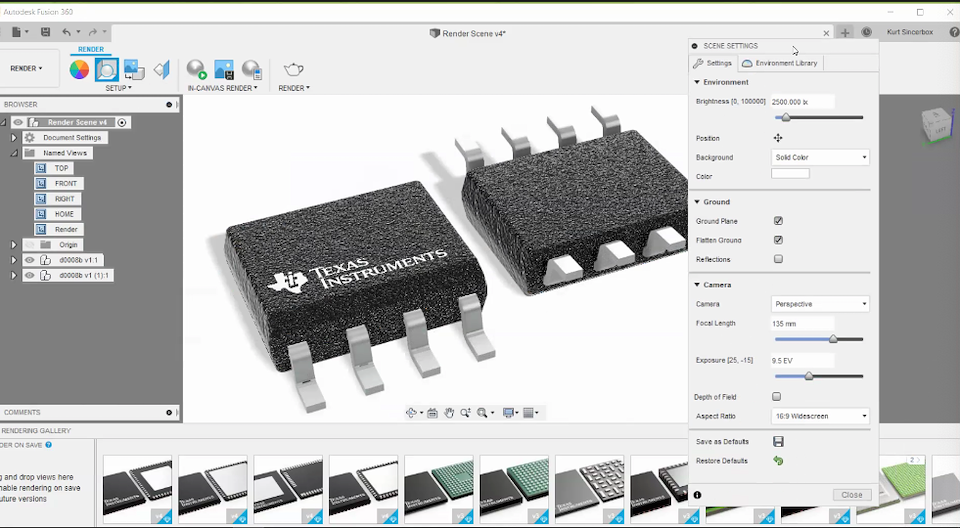
Task: Click the Save as Defaults disk icon
Action: coord(778,442)
